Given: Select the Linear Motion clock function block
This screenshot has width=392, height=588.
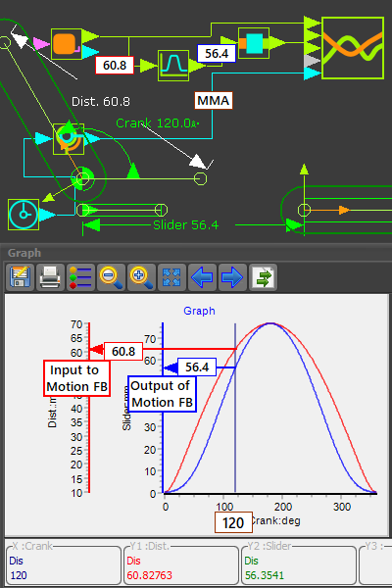Looking at the screenshot, I should [24, 215].
